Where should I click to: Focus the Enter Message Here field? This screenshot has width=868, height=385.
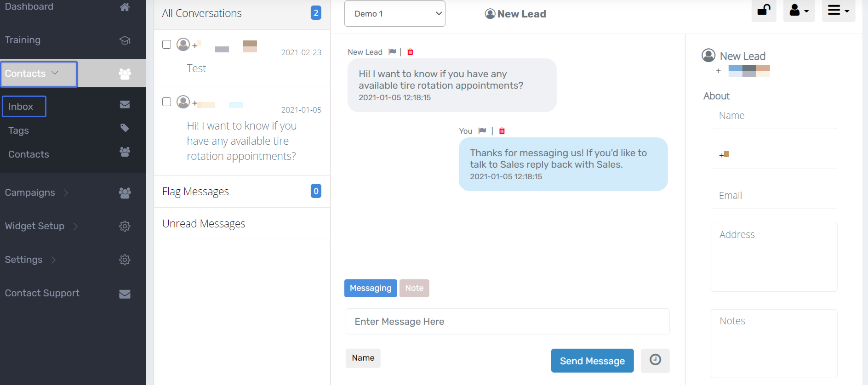click(507, 322)
